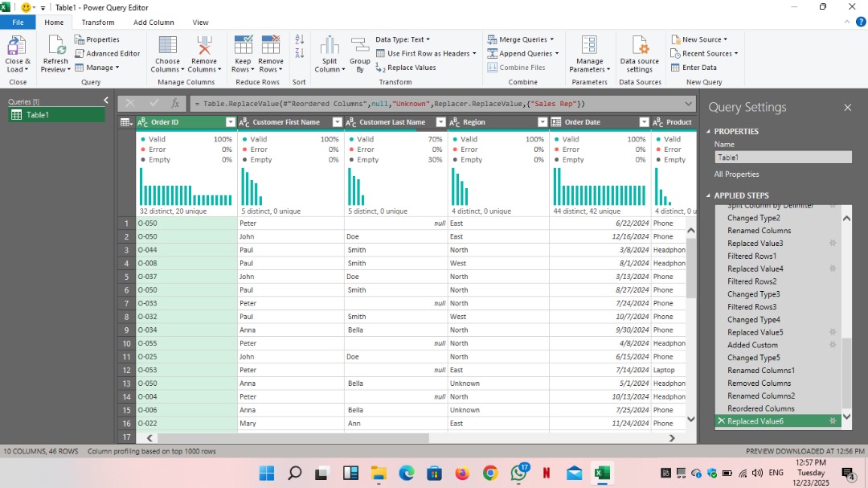Switch to the Add Column tab
The width and height of the screenshot is (868, 488).
pos(154,23)
